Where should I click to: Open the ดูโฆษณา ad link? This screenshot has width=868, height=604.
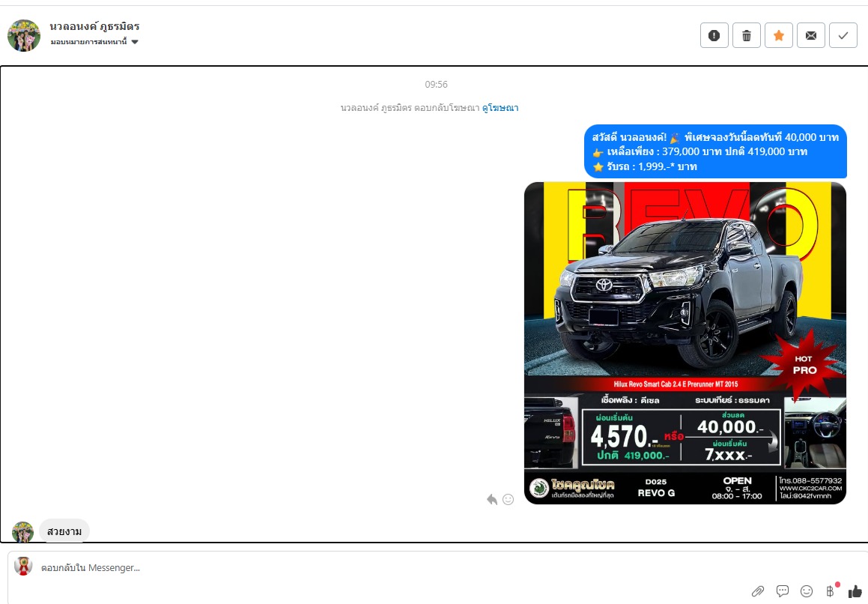(x=500, y=108)
